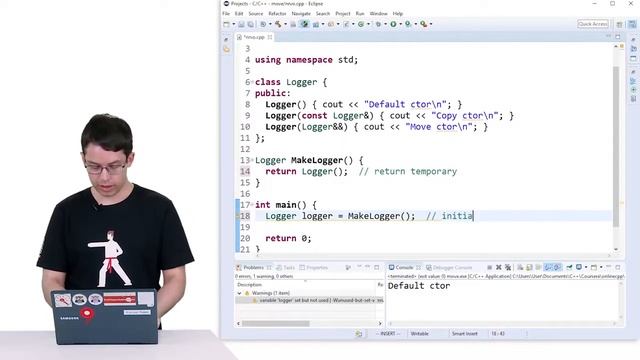Click the green Run icon
This screenshot has height=360, width=640.
[393, 24]
